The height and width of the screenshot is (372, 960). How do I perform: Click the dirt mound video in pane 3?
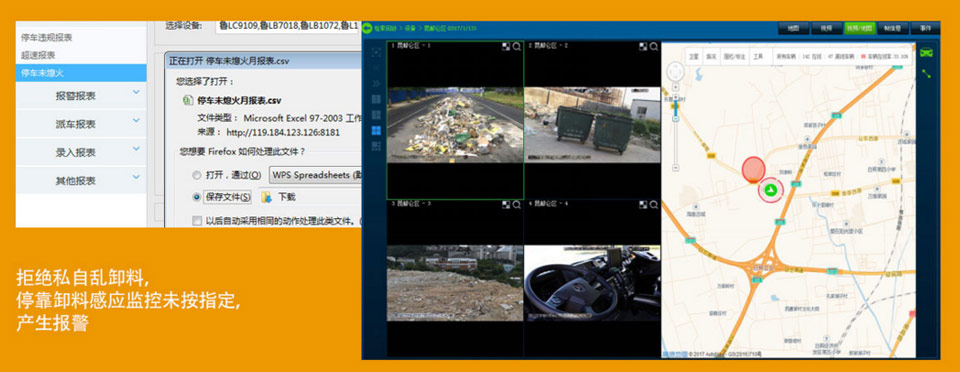pyautogui.click(x=455, y=283)
